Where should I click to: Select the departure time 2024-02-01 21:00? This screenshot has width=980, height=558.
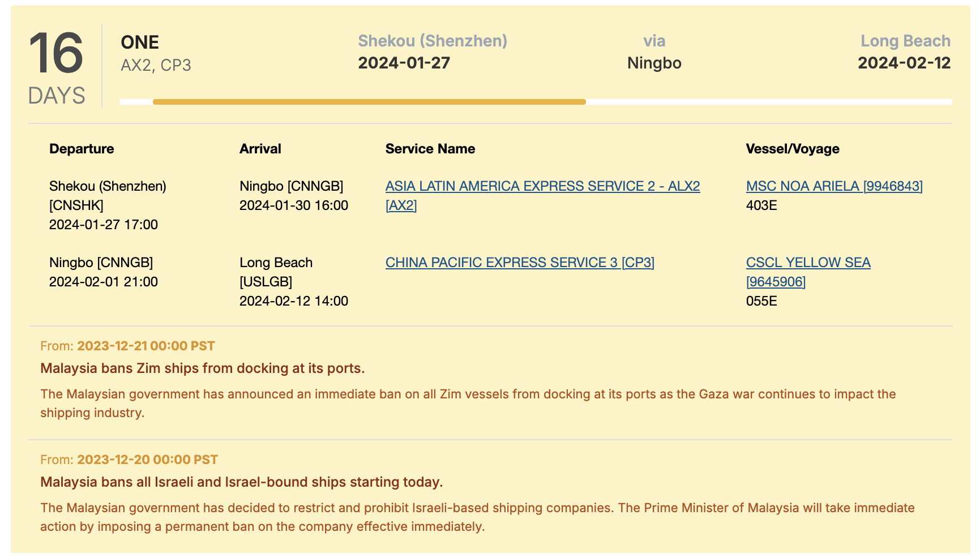coord(104,282)
